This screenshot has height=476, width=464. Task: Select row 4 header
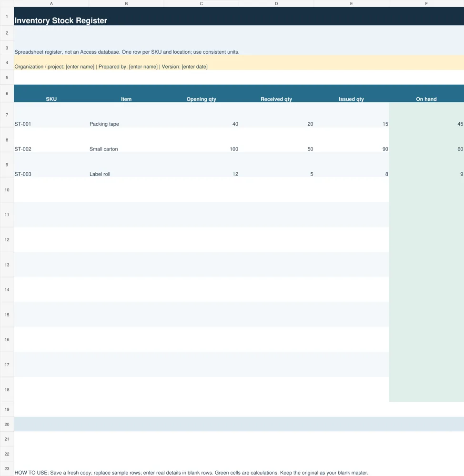click(x=7, y=62)
